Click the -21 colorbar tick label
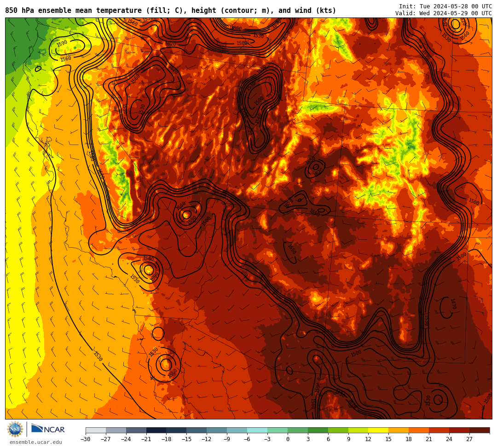Screen dimensions: 497x448 (x=146, y=439)
